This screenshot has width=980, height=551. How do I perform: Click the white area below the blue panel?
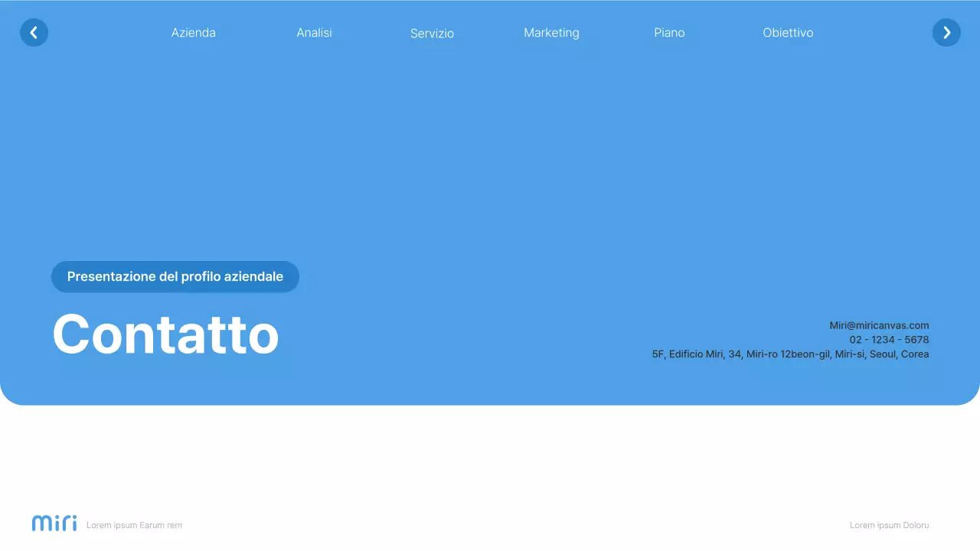click(x=490, y=459)
